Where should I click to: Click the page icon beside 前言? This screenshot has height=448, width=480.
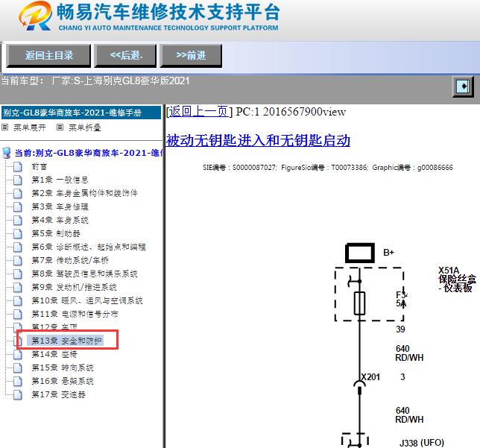[x=18, y=166]
